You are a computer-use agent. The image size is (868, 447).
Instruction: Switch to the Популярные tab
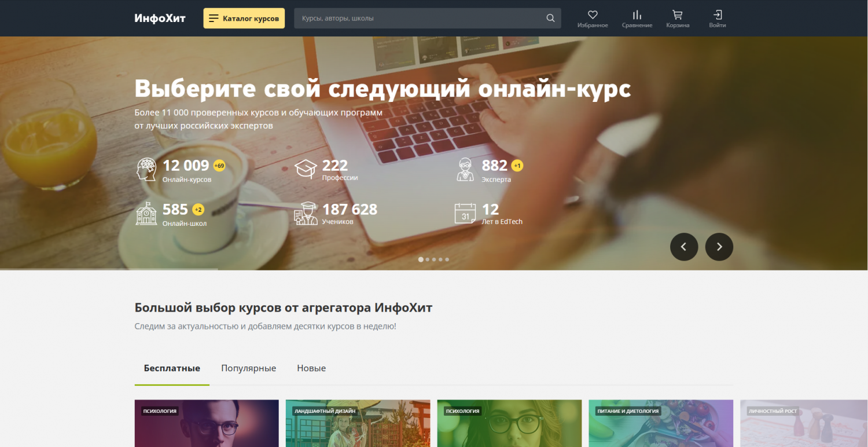(x=248, y=368)
